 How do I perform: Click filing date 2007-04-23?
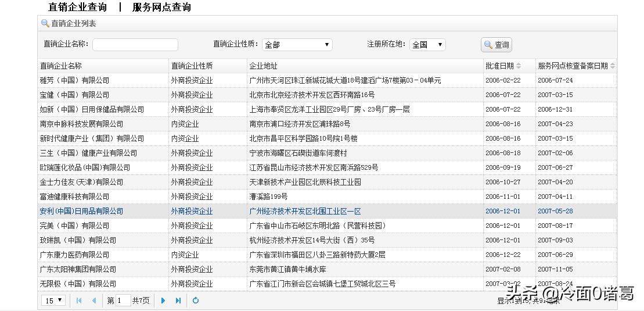[555, 124]
